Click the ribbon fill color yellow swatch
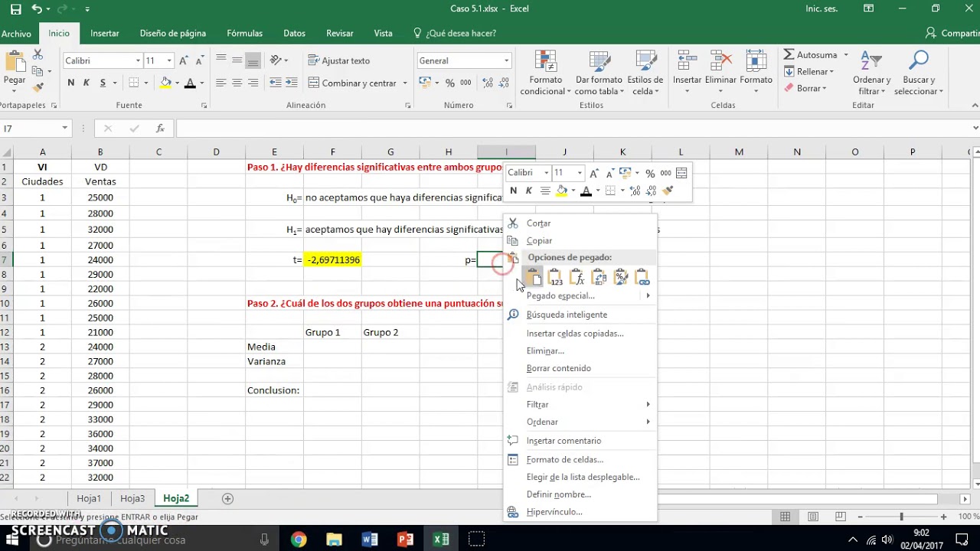Image resolution: width=980 pixels, height=551 pixels. coord(165,83)
